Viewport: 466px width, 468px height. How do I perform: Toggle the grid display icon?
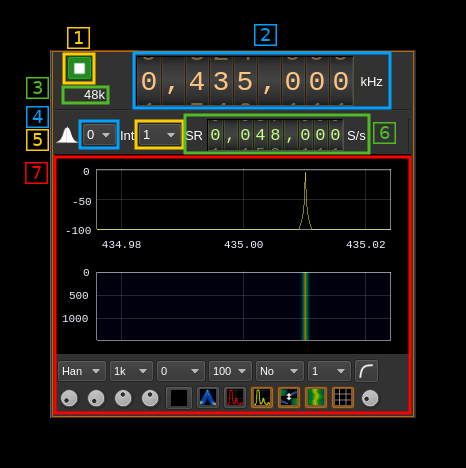tap(343, 398)
